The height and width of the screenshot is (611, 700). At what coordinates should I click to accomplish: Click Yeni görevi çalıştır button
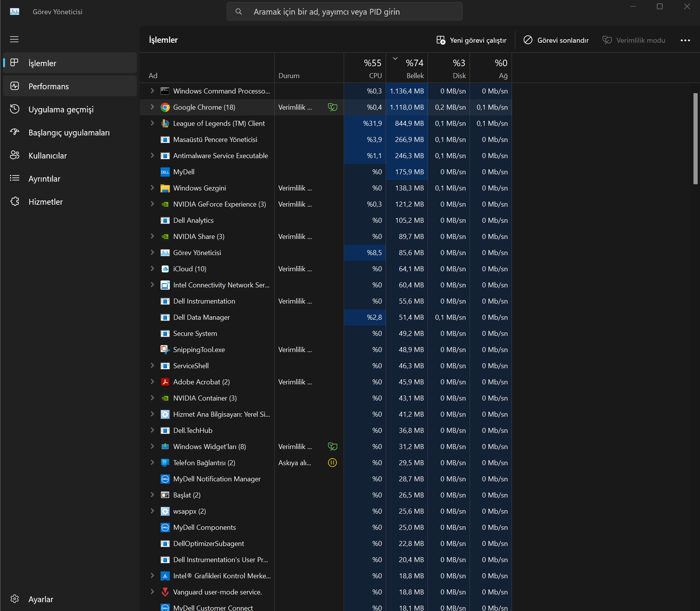click(471, 40)
